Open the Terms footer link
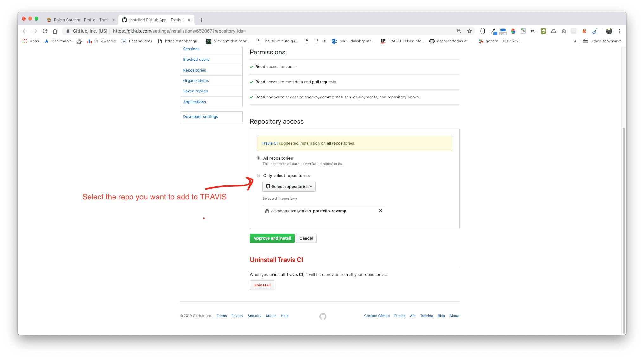Image resolution: width=644 pixels, height=358 pixels. point(222,316)
